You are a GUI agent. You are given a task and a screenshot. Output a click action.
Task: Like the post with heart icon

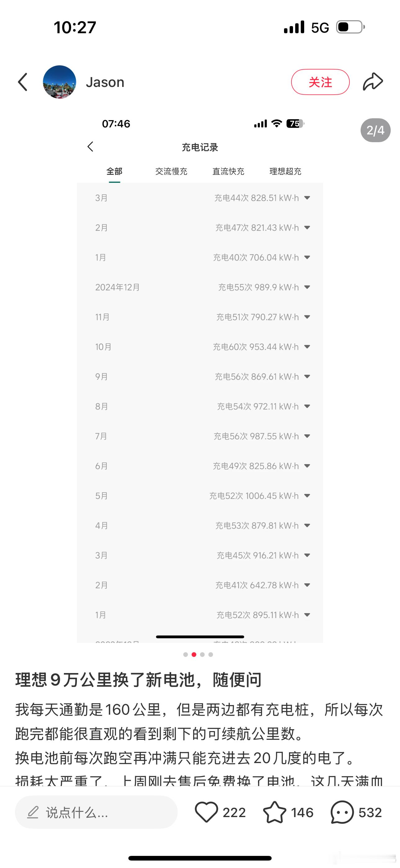tap(206, 812)
